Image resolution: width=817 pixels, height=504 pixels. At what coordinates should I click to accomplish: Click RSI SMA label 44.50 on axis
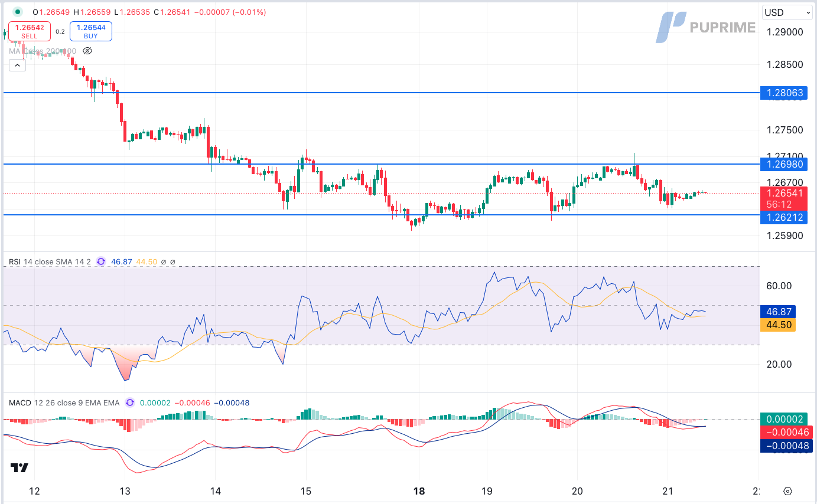click(779, 325)
